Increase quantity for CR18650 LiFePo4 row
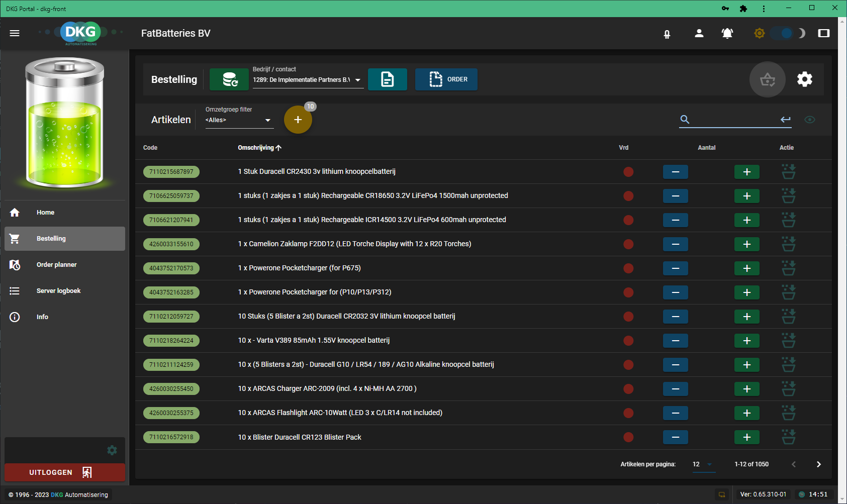The height and width of the screenshot is (504, 847). (747, 196)
